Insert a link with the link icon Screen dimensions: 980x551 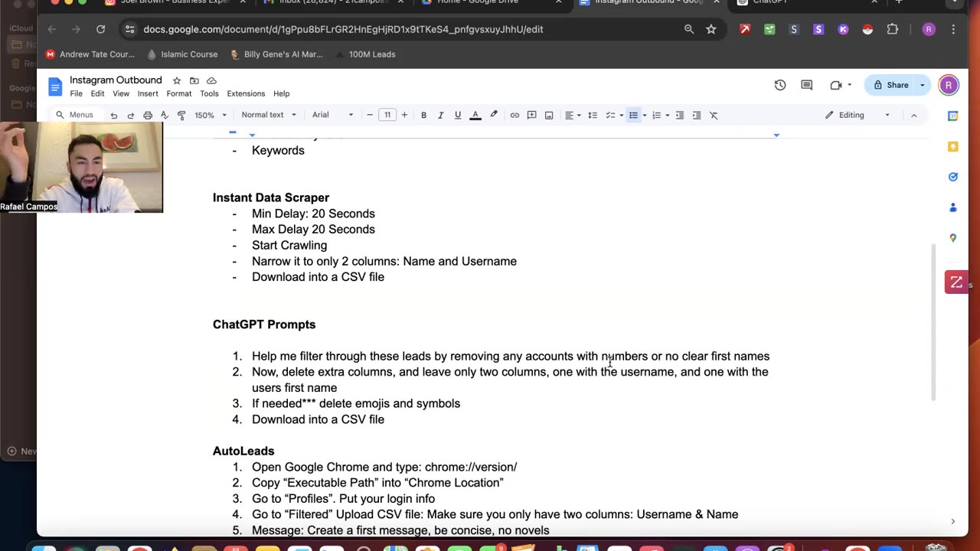tap(514, 116)
